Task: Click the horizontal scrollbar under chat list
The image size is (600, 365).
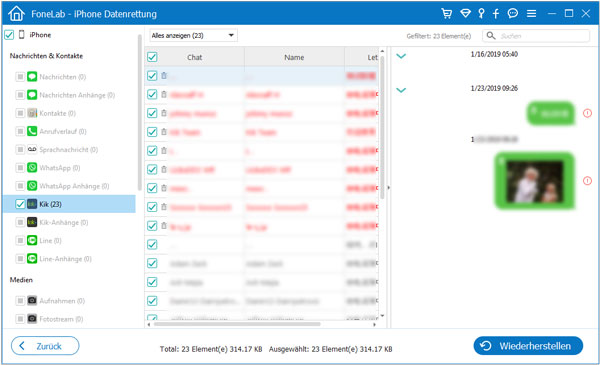Action: tap(237, 324)
